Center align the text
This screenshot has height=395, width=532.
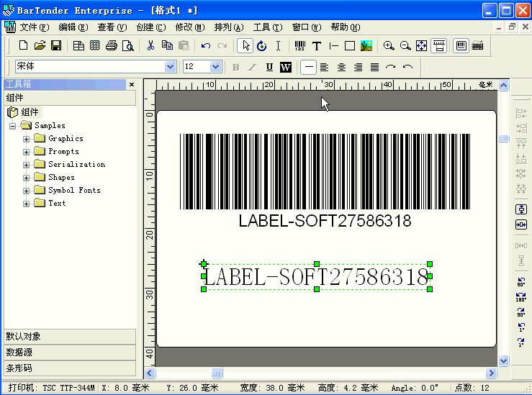tap(341, 67)
